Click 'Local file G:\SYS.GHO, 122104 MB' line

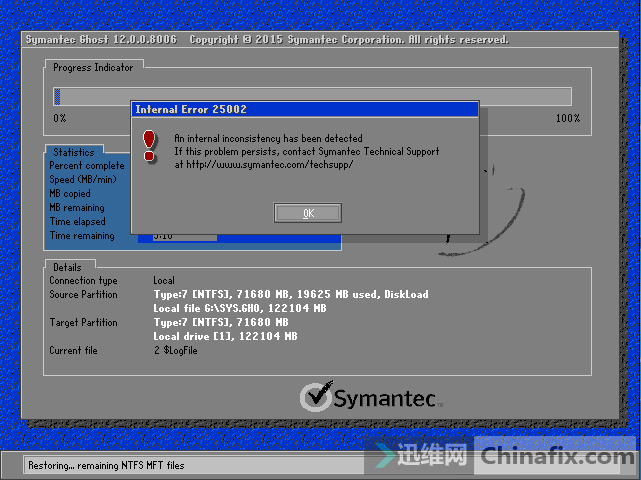(240, 308)
